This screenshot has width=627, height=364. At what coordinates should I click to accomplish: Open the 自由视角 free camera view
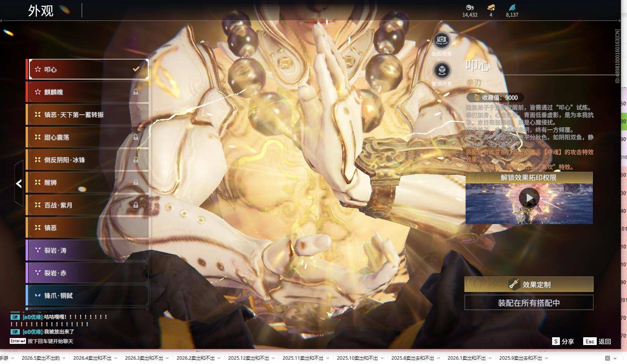pyautogui.click(x=441, y=40)
